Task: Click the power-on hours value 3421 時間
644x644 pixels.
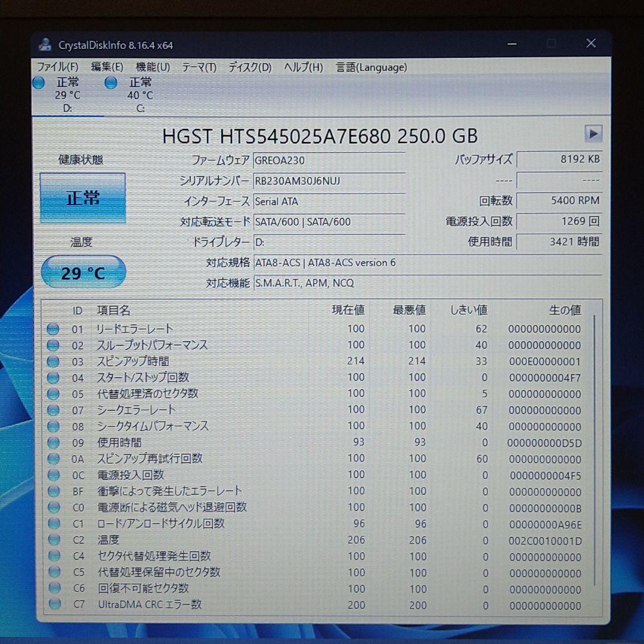Action: coord(559,241)
